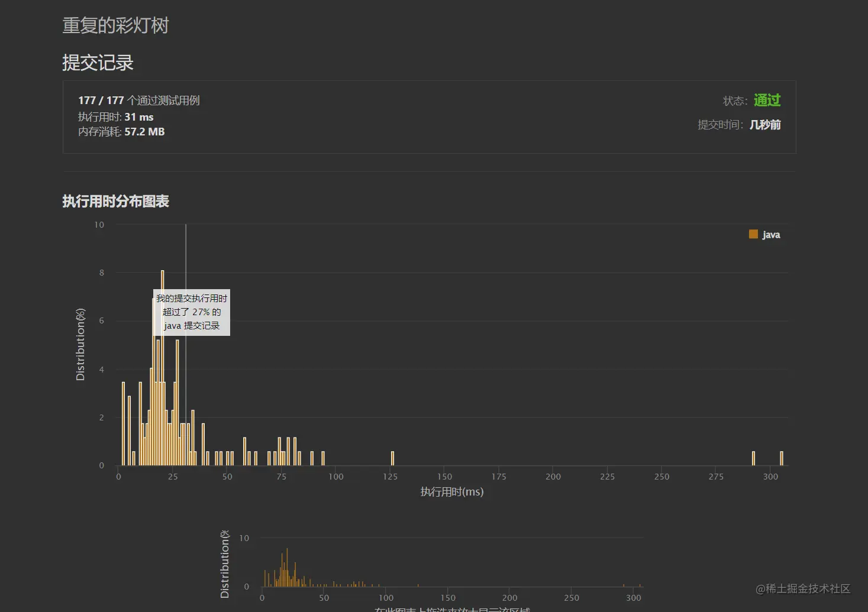Screen dimensions: 868x612
Task: Click x-axis label 100 on the main chart
Action: tap(336, 477)
